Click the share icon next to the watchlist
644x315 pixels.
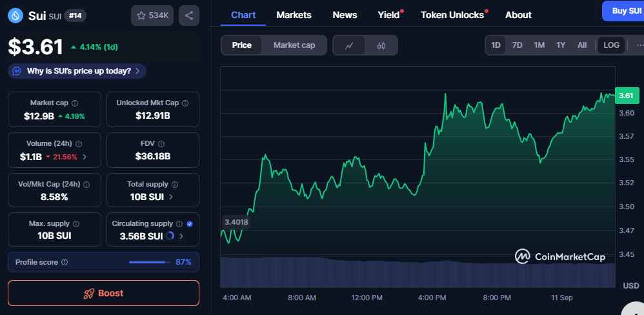tap(188, 15)
